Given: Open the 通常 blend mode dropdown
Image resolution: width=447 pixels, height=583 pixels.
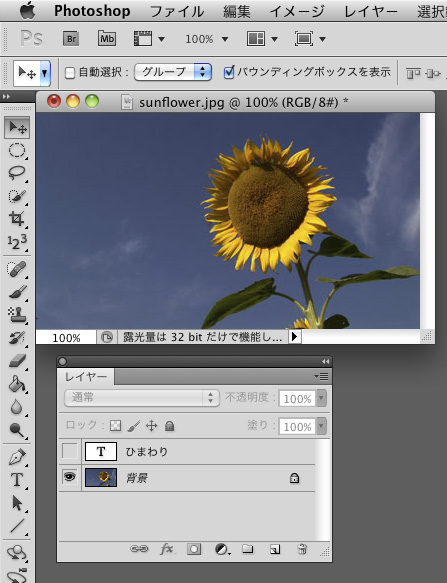Looking at the screenshot, I should click(142, 397).
